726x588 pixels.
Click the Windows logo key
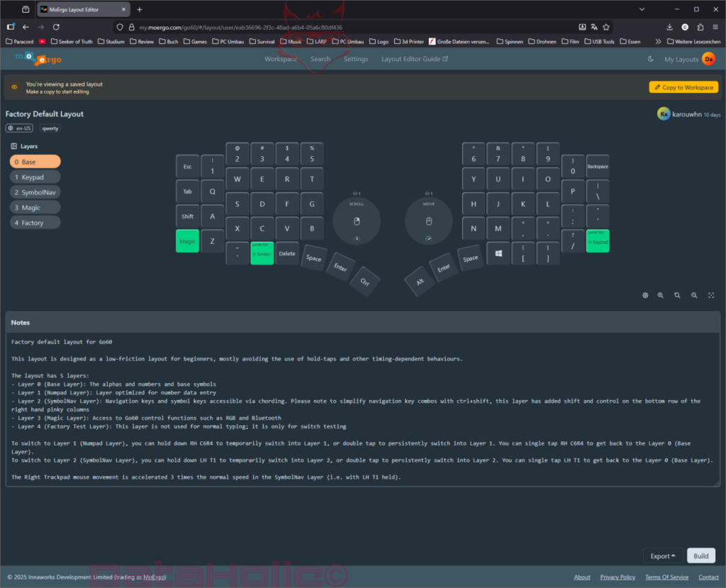(x=498, y=253)
